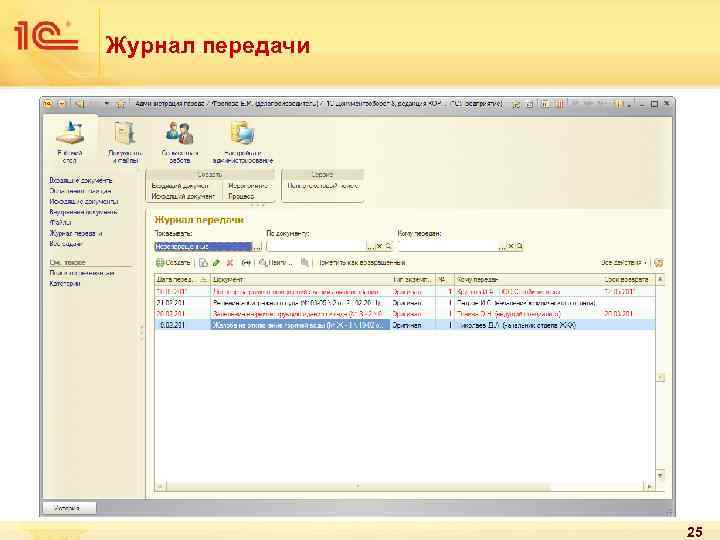Click the copy record icon next to Создать
720x540 pixels.
click(x=203, y=263)
